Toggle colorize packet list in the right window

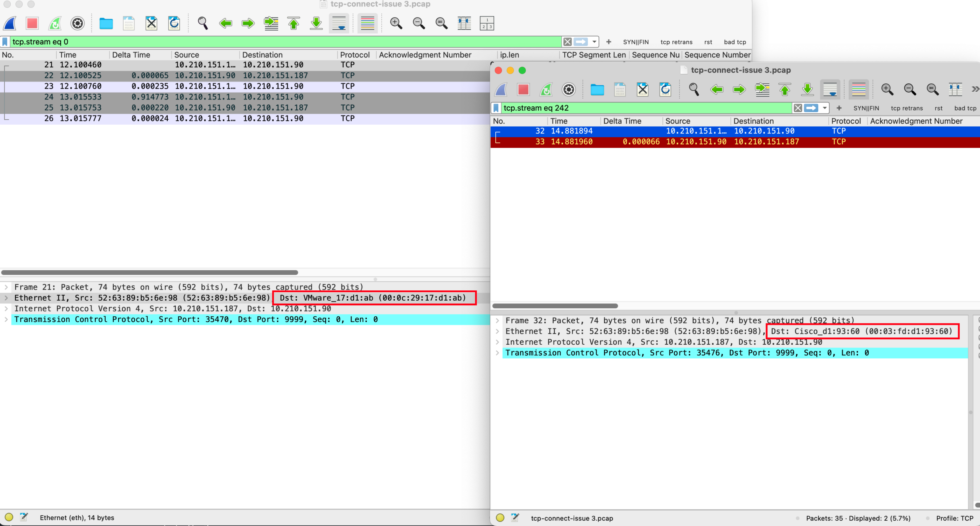pyautogui.click(x=858, y=90)
